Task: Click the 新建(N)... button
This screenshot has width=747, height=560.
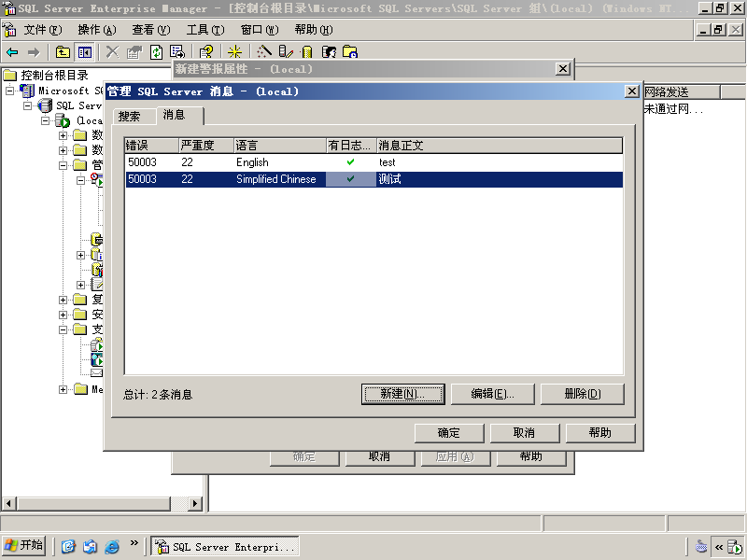Action: tap(403, 394)
